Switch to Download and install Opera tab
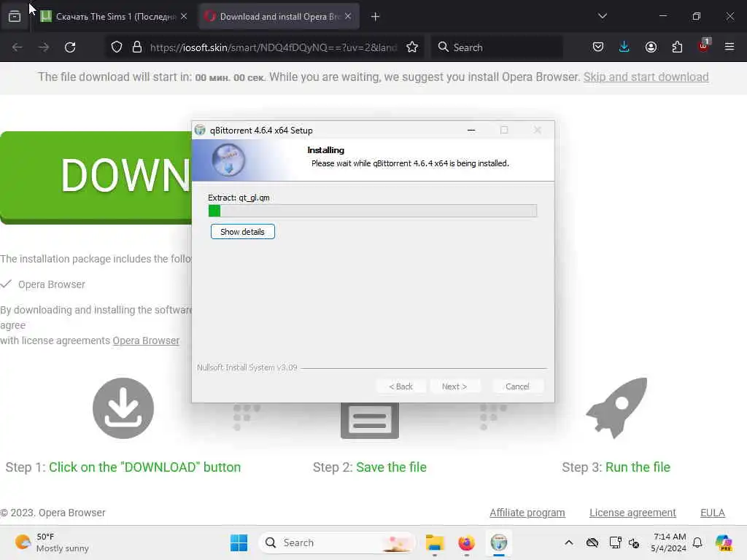Screen dimensions: 747x560 point(279,17)
